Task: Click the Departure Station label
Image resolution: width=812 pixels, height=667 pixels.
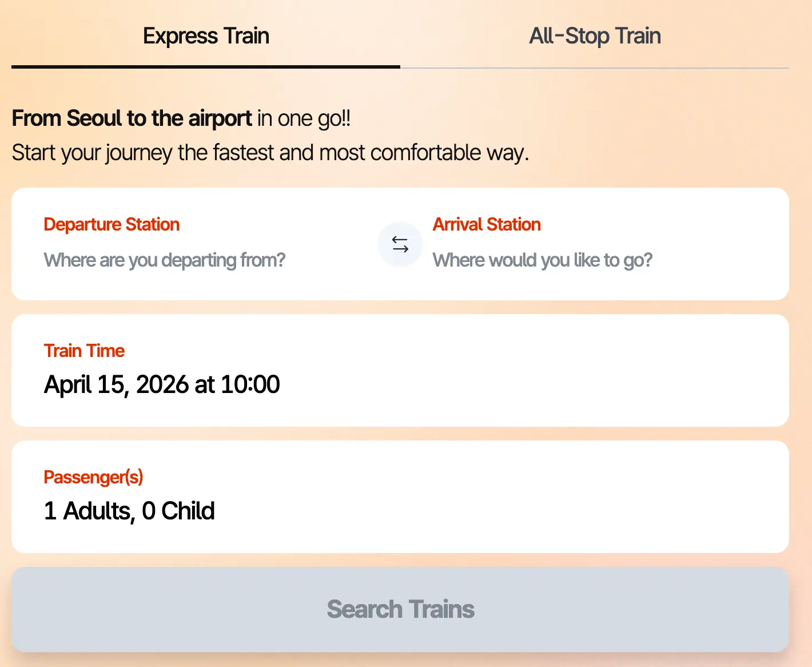Action: click(x=112, y=224)
